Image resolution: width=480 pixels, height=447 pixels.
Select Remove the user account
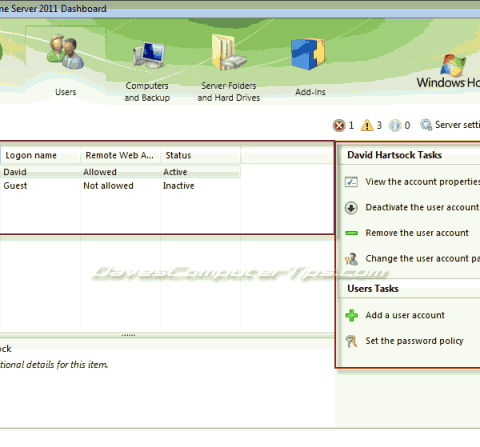coord(417,233)
